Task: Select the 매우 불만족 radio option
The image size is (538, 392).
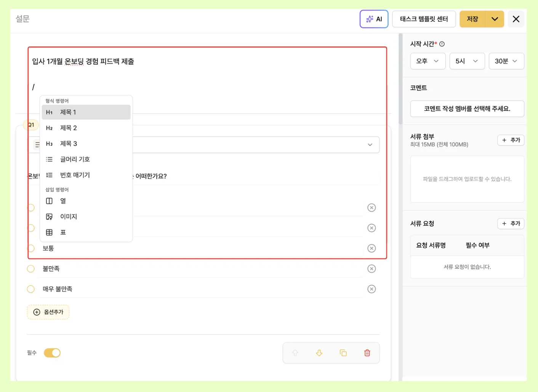Action: [31, 289]
